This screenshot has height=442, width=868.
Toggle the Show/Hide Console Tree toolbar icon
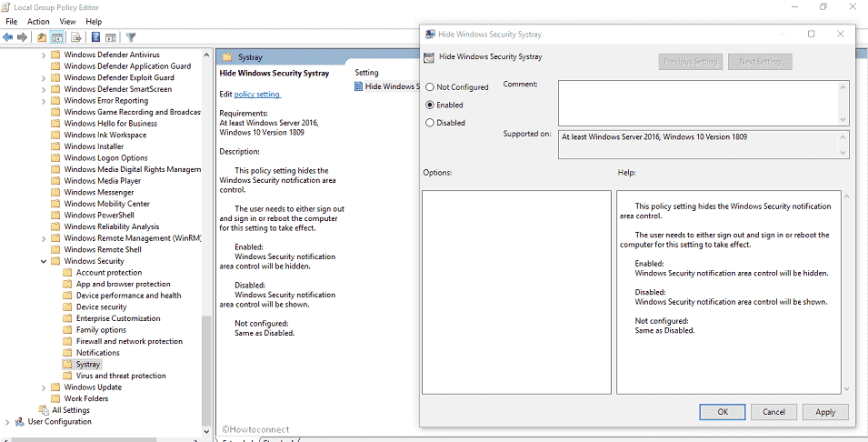(56, 37)
